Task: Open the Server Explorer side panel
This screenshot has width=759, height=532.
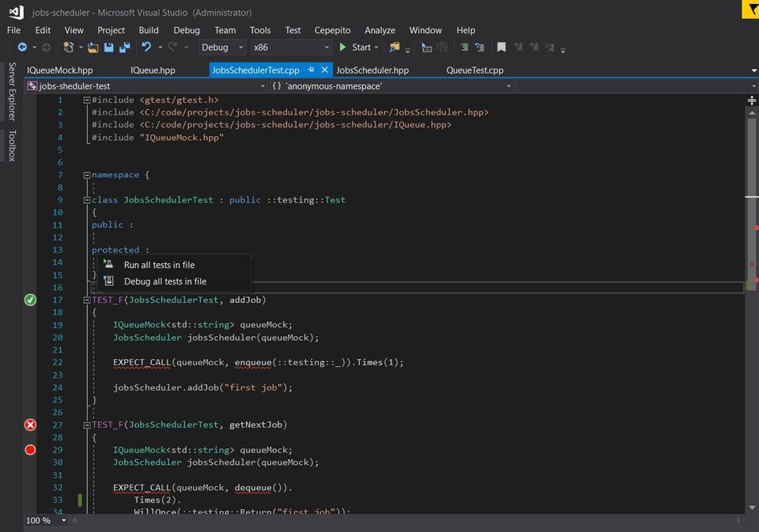Action: point(12,91)
